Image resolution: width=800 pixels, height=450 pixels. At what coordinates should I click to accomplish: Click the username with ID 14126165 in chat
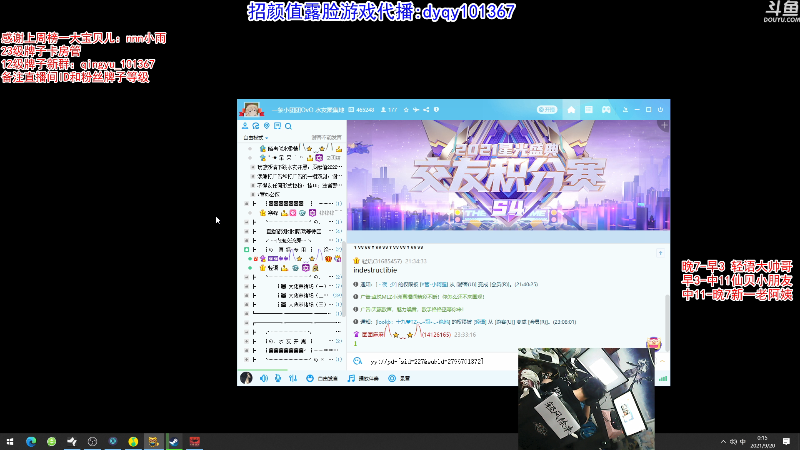pos(406,334)
